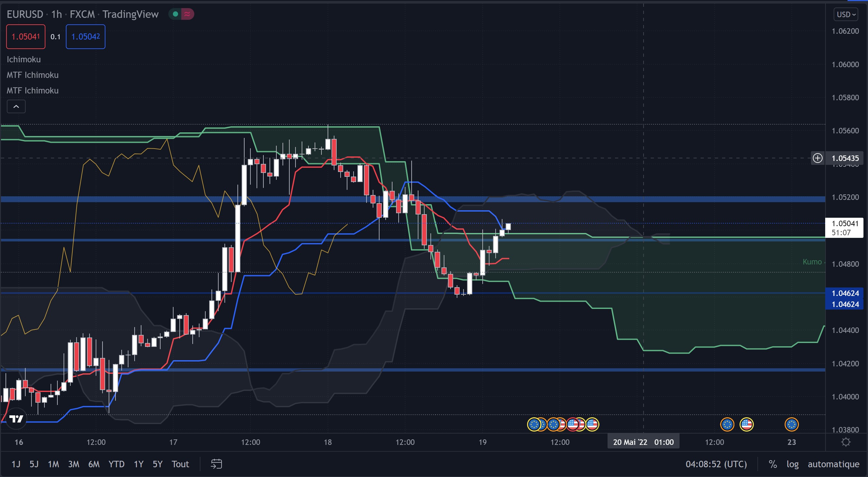Click the TradingView logo icon
The height and width of the screenshot is (477, 868).
16,419
